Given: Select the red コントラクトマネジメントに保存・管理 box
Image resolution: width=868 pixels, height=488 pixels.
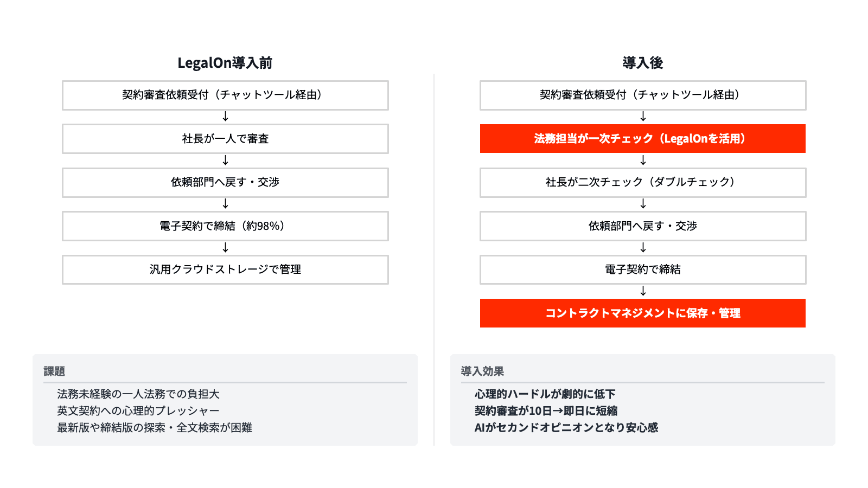Looking at the screenshot, I should click(x=643, y=313).
